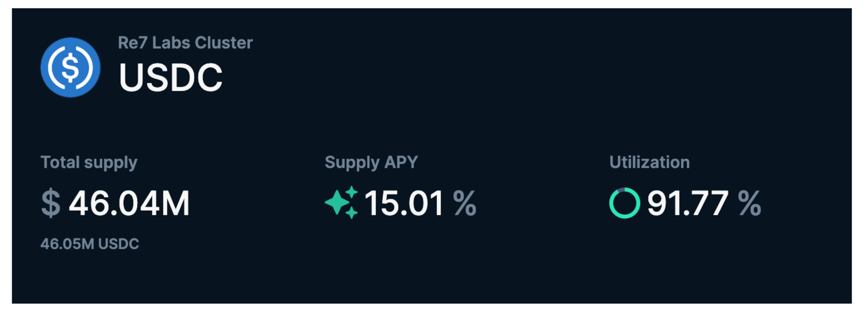Click the 46.05M amount under total supply
This screenshot has width=868, height=316.
(x=67, y=244)
